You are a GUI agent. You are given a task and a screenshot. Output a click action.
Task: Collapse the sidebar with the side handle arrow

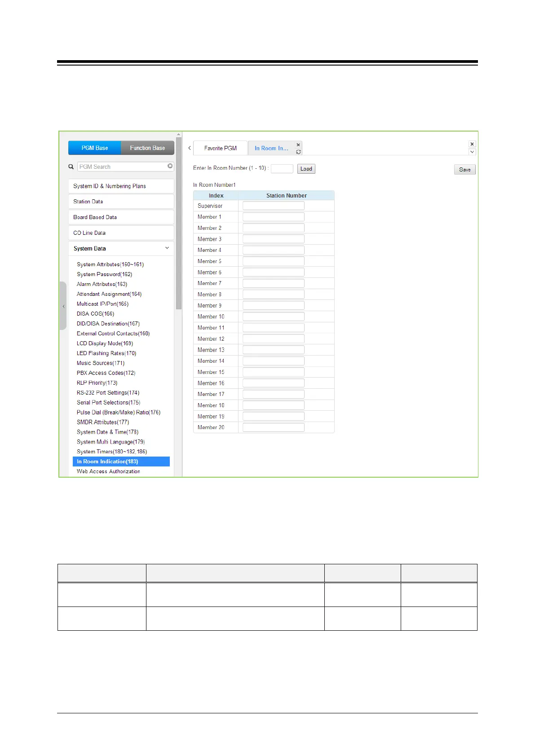[x=63, y=306]
